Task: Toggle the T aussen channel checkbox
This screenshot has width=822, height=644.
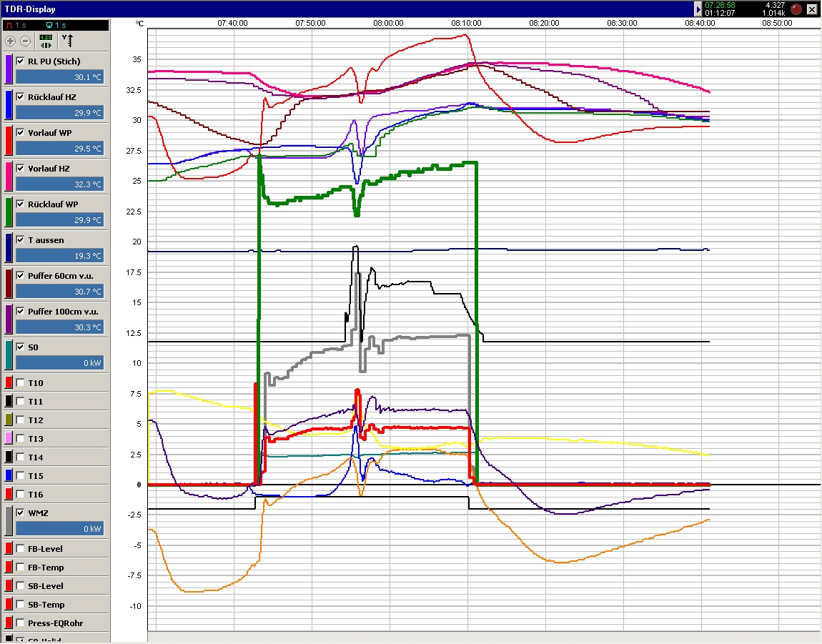Action: (21, 239)
